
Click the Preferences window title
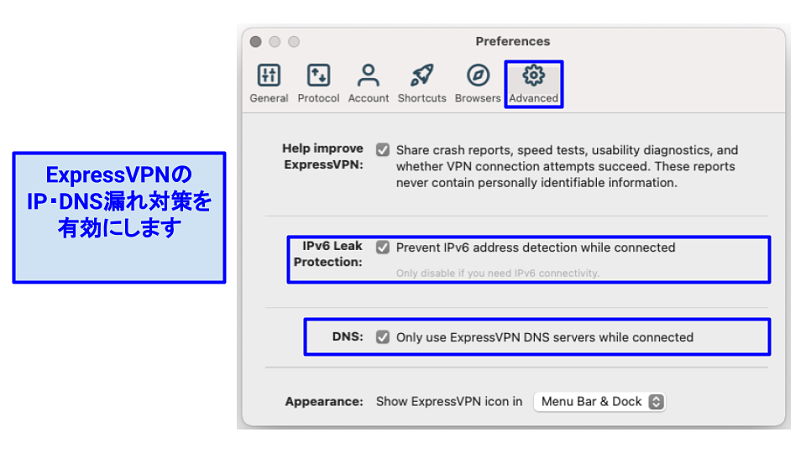512,41
